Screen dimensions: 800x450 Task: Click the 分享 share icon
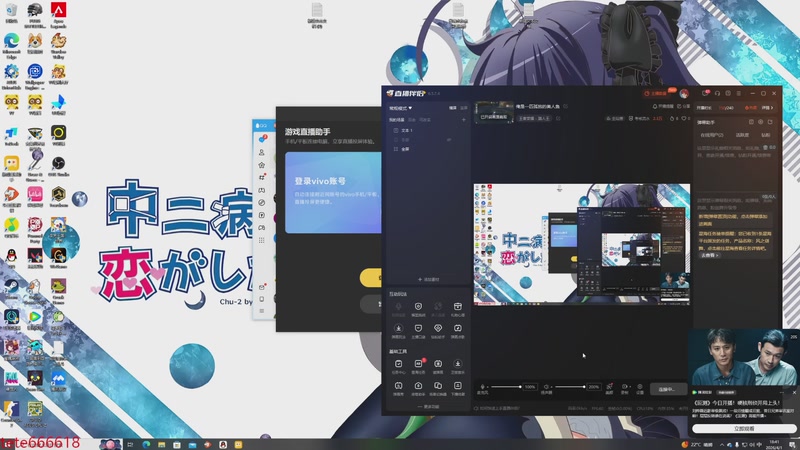(682, 107)
